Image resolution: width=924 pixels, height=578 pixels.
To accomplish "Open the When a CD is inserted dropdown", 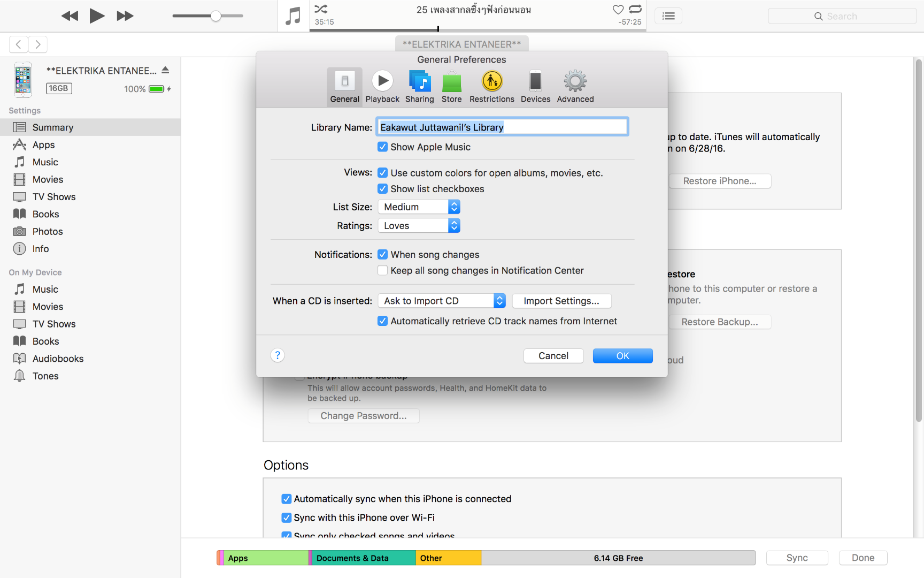I will point(442,301).
